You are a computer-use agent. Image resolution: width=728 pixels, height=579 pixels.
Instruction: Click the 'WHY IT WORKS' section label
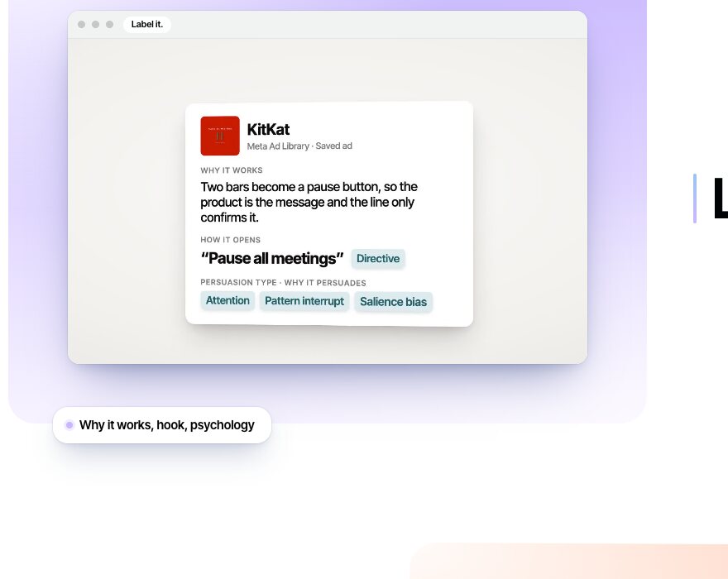pyautogui.click(x=232, y=170)
